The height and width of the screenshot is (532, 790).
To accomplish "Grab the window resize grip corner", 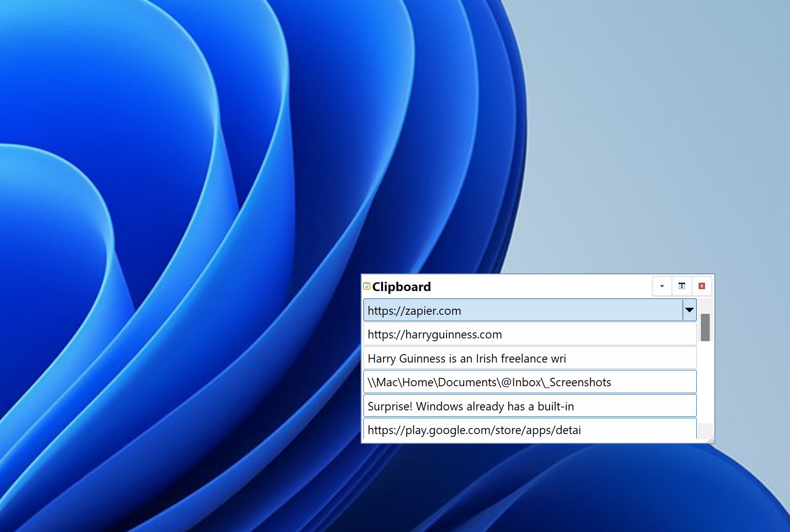I will 710,439.
